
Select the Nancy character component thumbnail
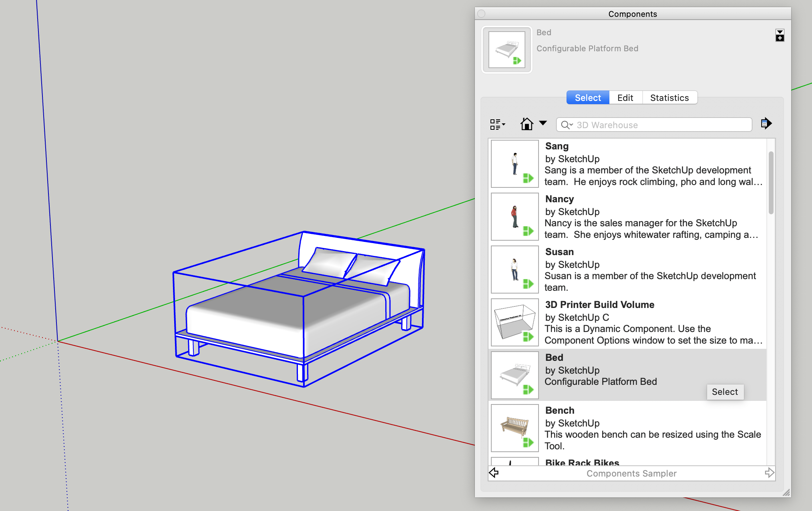(x=515, y=217)
